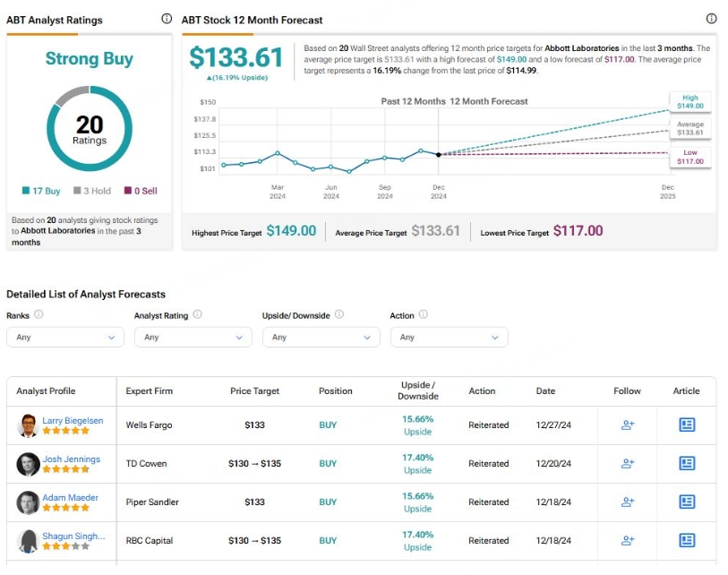Click the Upside / Downside column header
728x575 pixels.
click(x=418, y=390)
